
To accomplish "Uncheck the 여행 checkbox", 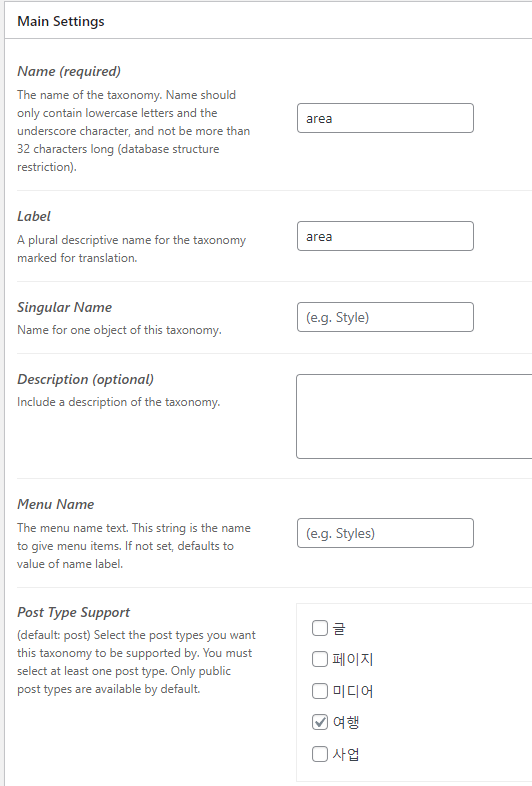I will (320, 722).
